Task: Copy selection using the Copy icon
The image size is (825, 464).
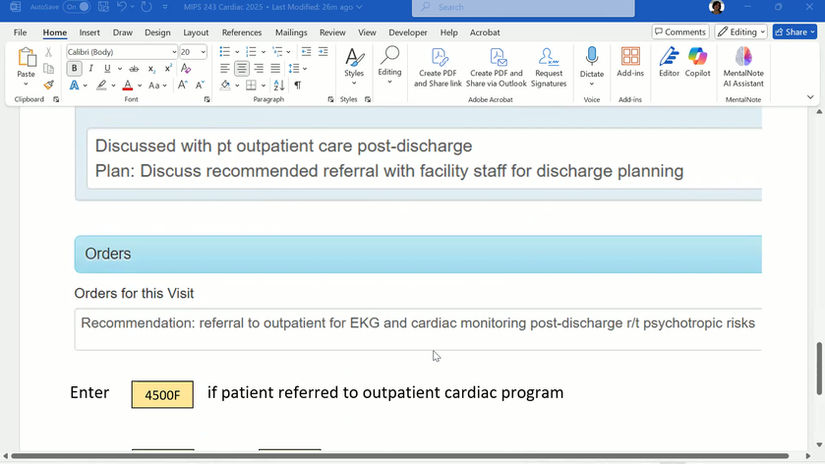Action: click(48, 68)
